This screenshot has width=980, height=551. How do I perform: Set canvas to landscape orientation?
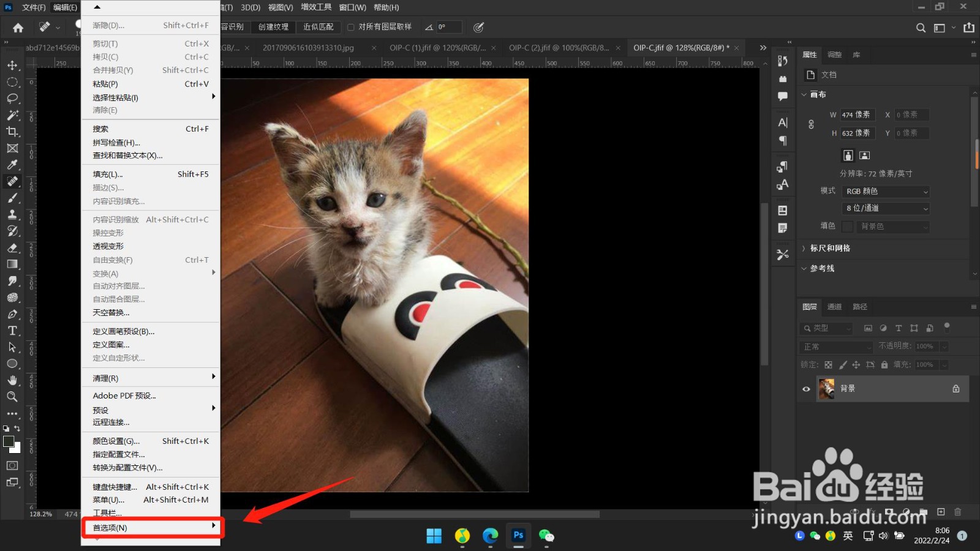(x=865, y=156)
